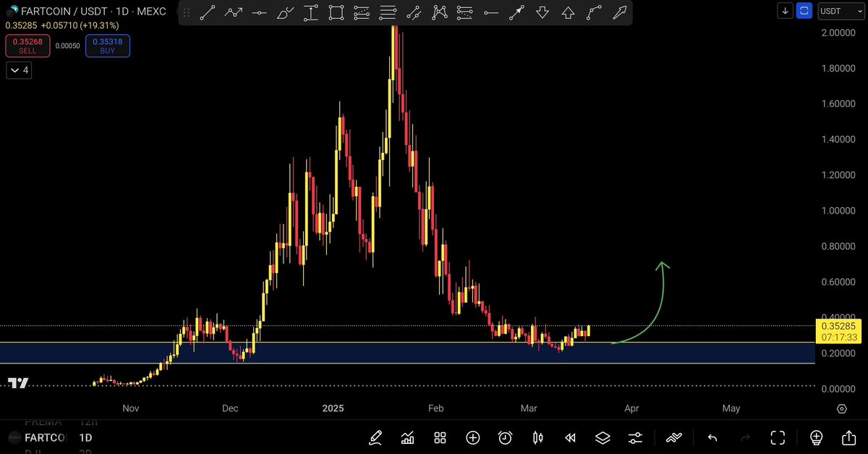868x454 pixels.
Task: Grab the drawing toolbar drag handle
Action: coord(187,12)
